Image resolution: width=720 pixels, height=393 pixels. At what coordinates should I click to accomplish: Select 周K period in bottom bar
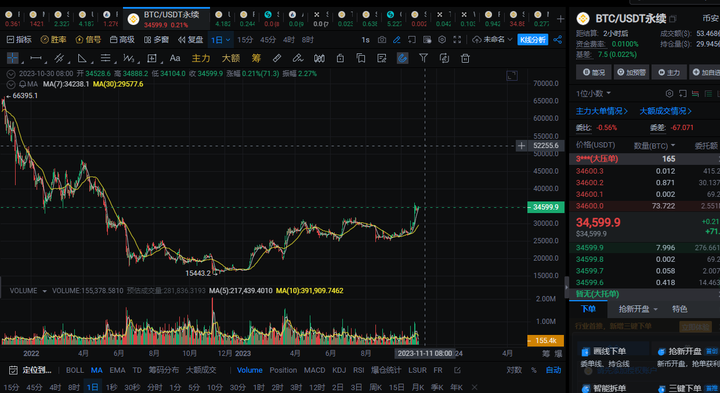pos(376,387)
